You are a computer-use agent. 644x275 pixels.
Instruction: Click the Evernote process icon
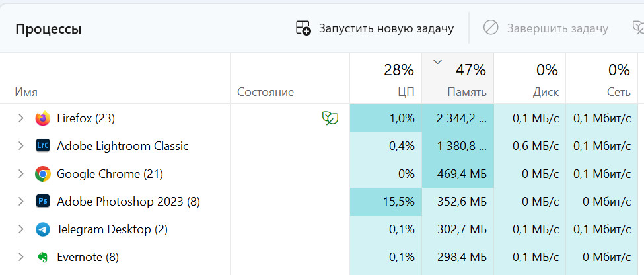coord(43,257)
